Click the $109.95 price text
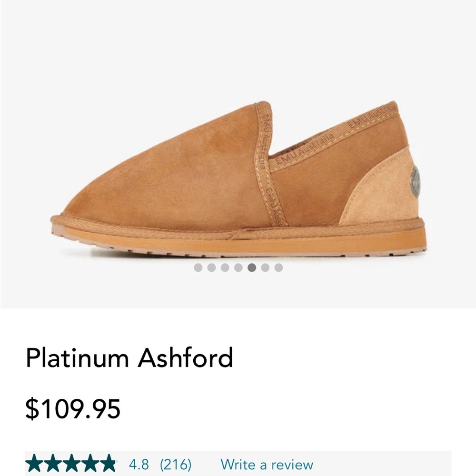 click(73, 408)
